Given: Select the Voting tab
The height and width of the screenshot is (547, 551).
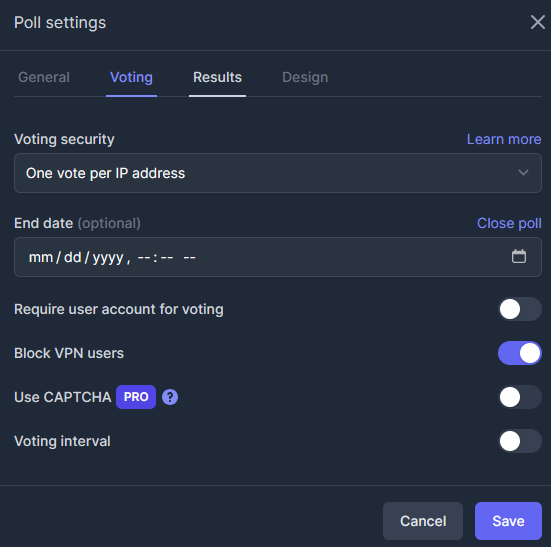Looking at the screenshot, I should pos(131,77).
